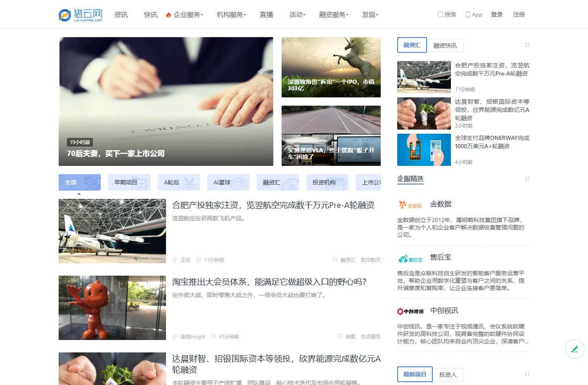
Task: Expand the 融资服务 dropdown menu
Action: [x=334, y=15]
